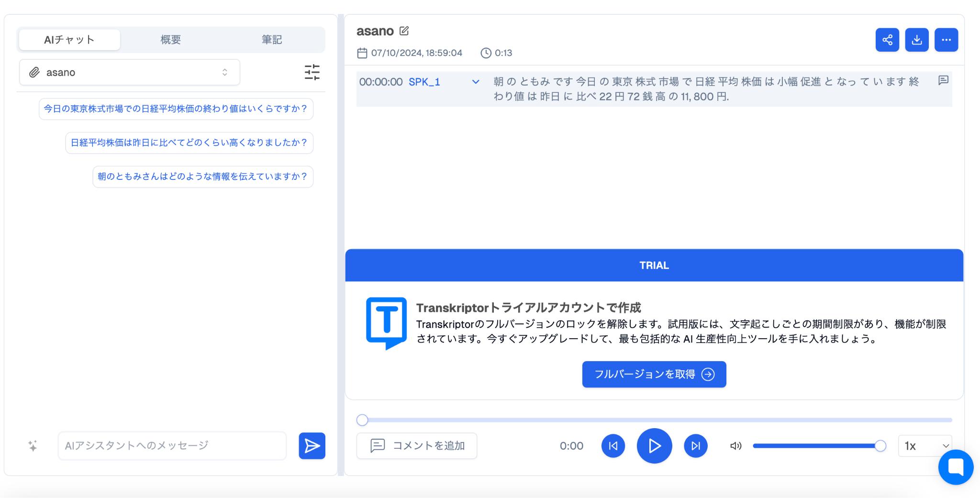
Task: Click the Transkriptor logo
Action: click(387, 323)
